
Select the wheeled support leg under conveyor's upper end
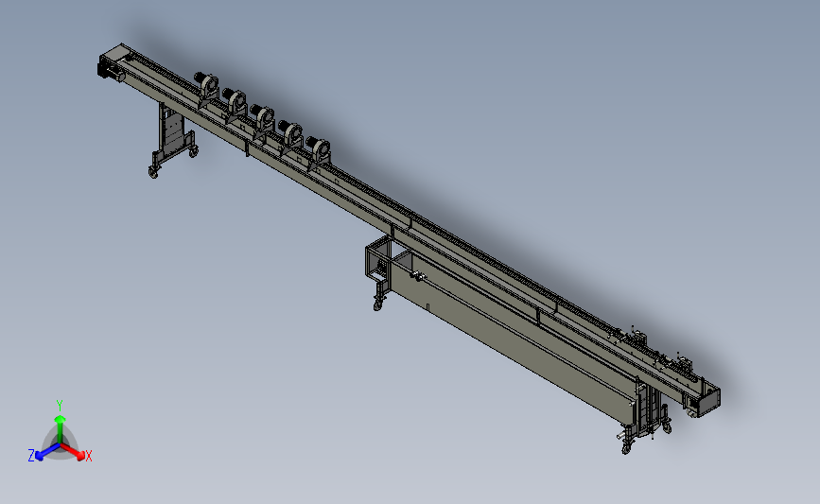[x=173, y=140]
